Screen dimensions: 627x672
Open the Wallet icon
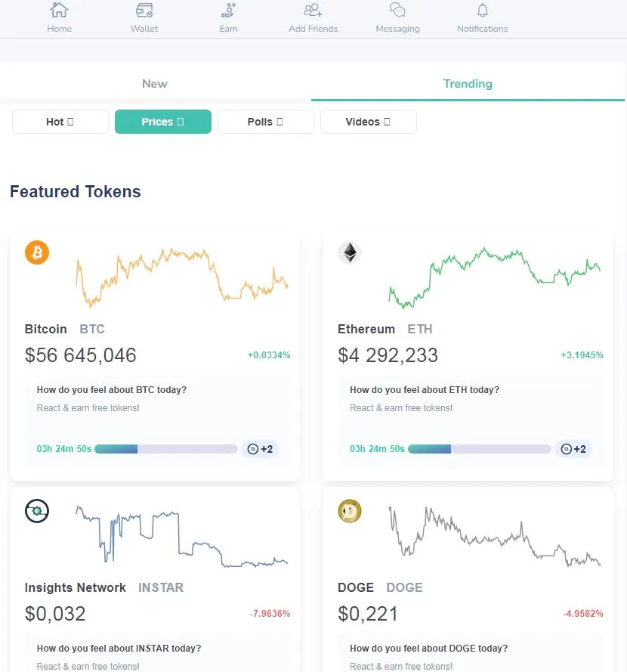[x=144, y=10]
